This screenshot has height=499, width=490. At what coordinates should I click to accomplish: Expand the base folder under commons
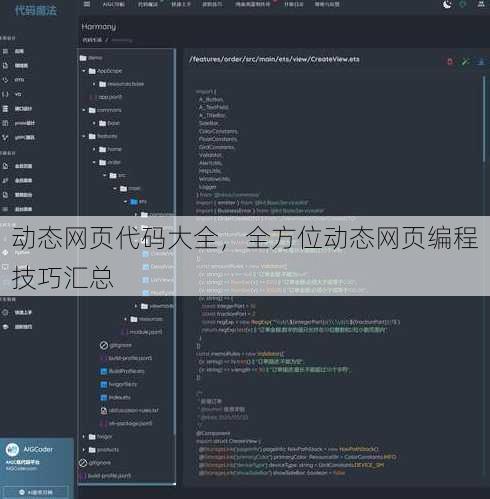(94, 123)
